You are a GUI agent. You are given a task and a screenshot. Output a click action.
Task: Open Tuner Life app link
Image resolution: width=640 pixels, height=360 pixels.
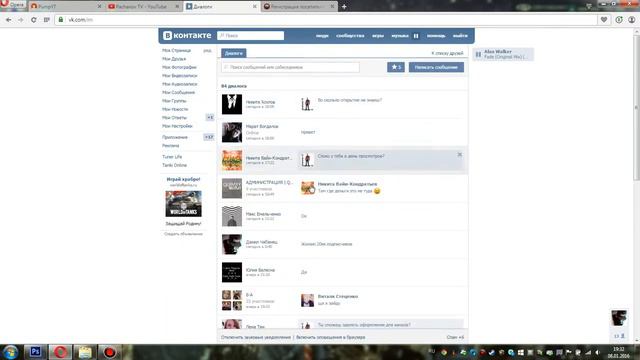[x=172, y=157]
